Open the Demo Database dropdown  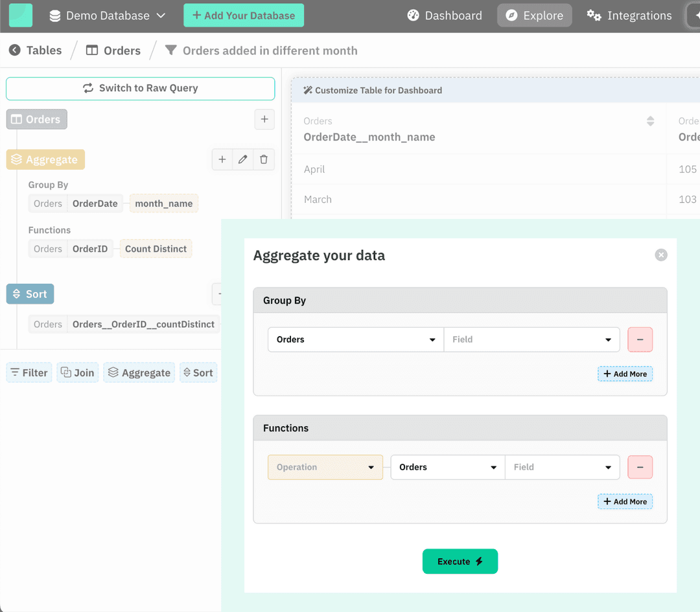(107, 16)
